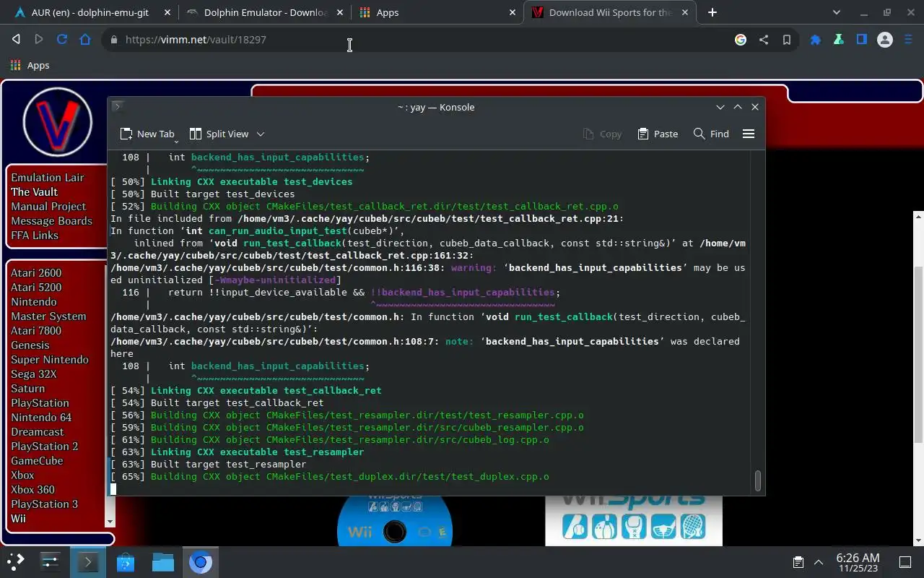Click the Google icon in address bar
This screenshot has height=578, width=924.
pos(741,40)
